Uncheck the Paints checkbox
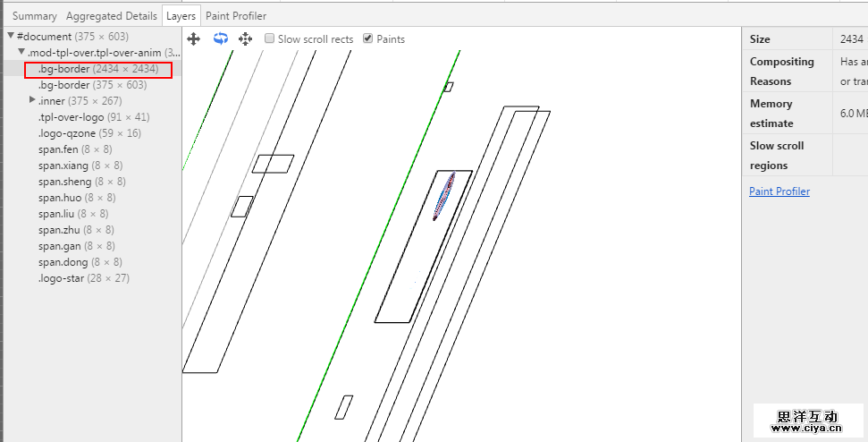The width and height of the screenshot is (868, 442). point(368,39)
